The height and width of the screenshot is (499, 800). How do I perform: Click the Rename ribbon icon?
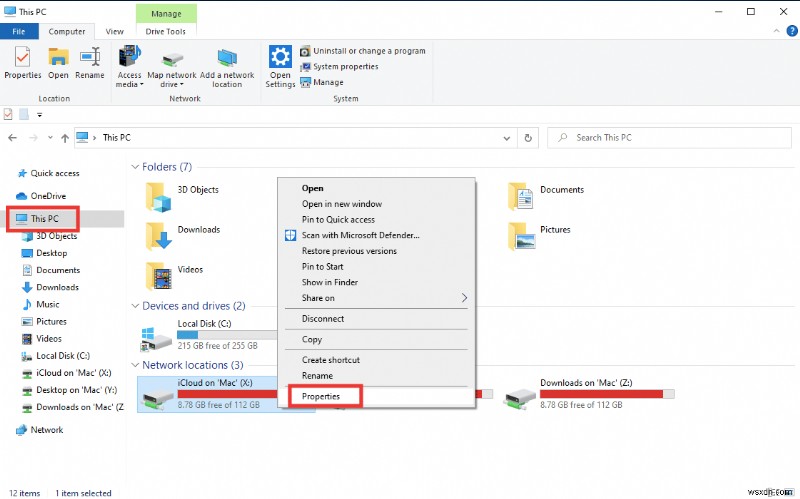90,57
